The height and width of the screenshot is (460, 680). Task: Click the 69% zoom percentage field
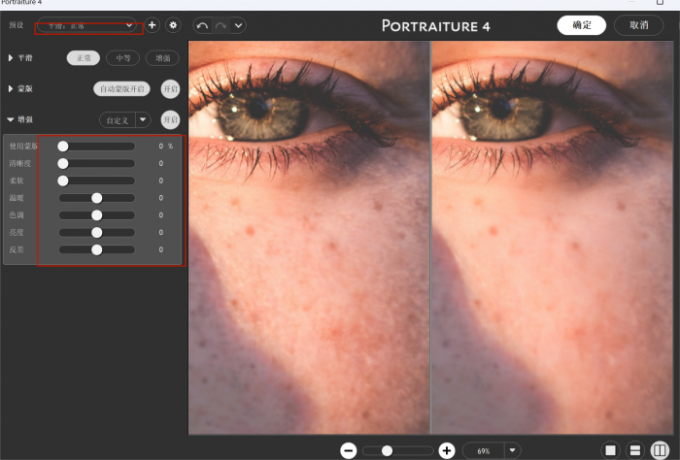coord(484,451)
